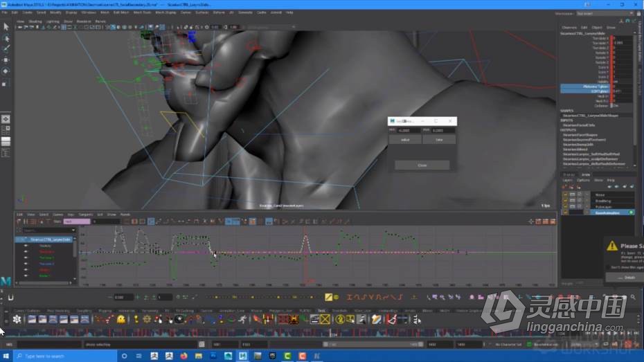This screenshot has width=644, height=362.
Task: Open the status line field dropdown arrow
Action: click(x=293, y=27)
